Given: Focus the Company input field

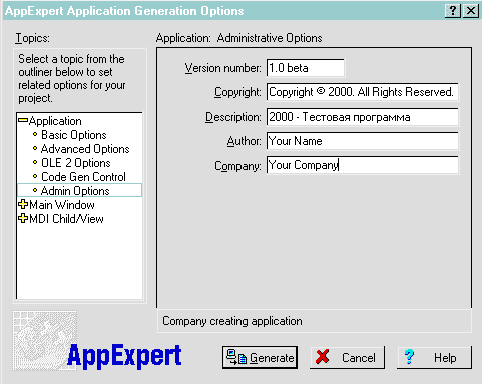Looking at the screenshot, I should point(363,165).
